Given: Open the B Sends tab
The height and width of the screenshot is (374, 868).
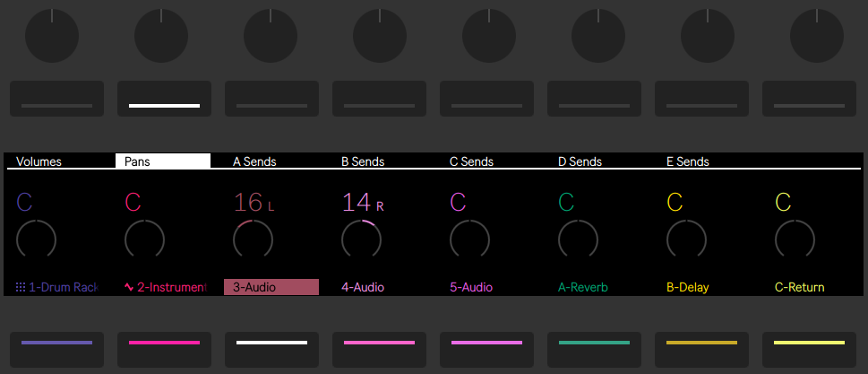Looking at the screenshot, I should tap(363, 161).
